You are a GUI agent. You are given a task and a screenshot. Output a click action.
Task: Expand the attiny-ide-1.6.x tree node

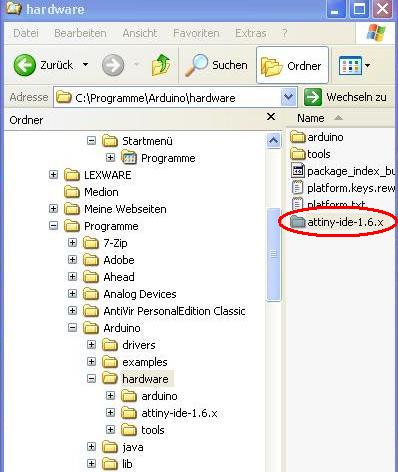click(110, 413)
